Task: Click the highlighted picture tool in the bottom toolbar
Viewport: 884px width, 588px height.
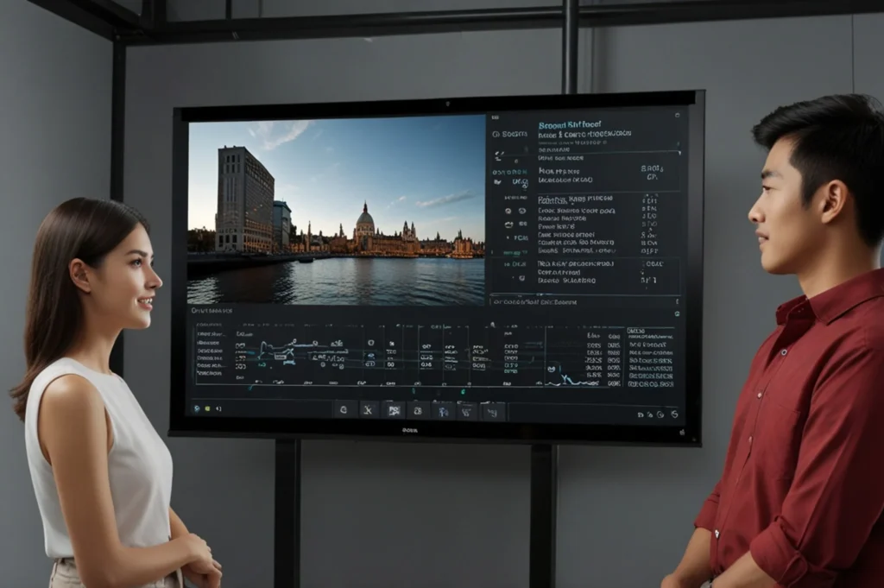Action: [394, 411]
